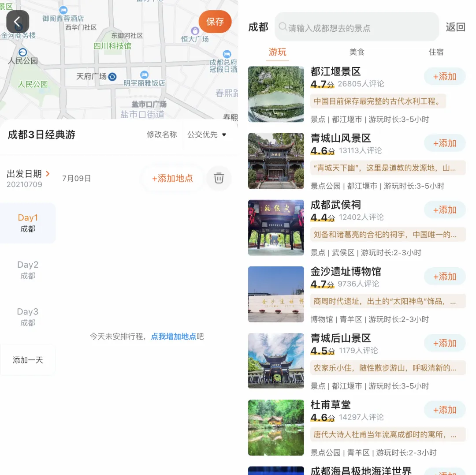The height and width of the screenshot is (475, 476).
Task: Click the 天府广场 metro marker icon
Action: pos(112,77)
